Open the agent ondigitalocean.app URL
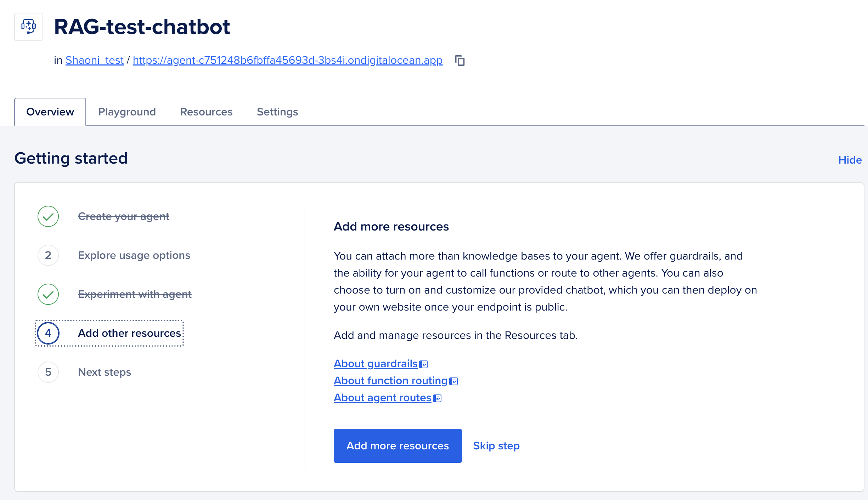 point(287,60)
